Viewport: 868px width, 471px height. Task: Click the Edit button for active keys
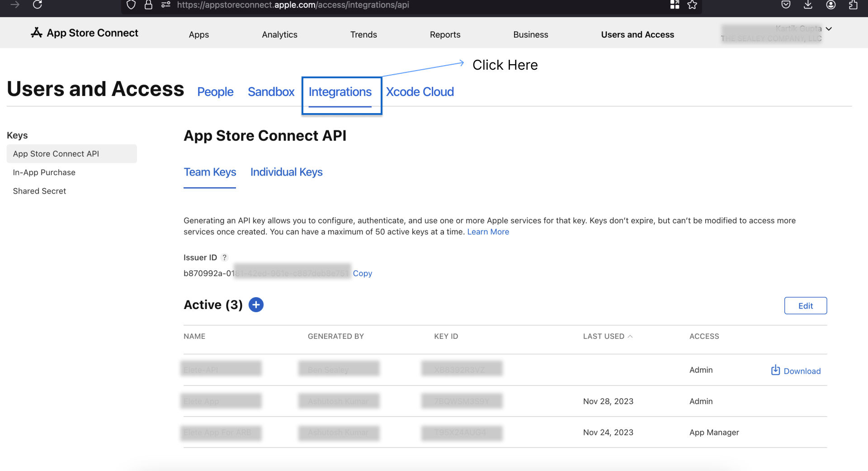pos(805,306)
